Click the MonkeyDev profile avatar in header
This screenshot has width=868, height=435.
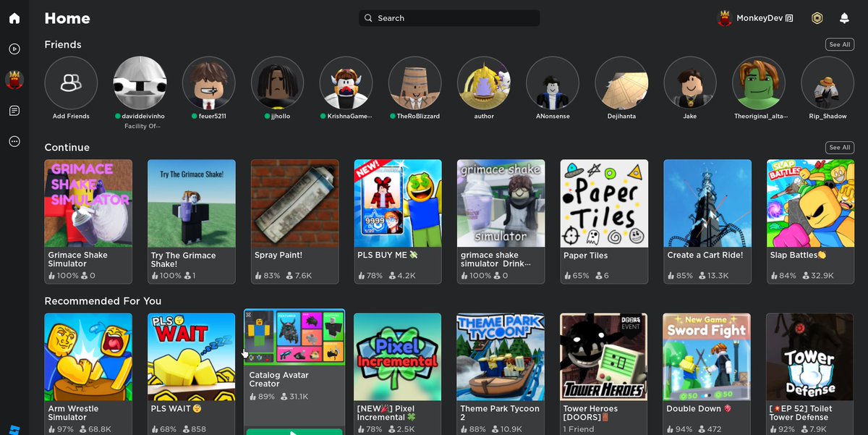click(724, 18)
